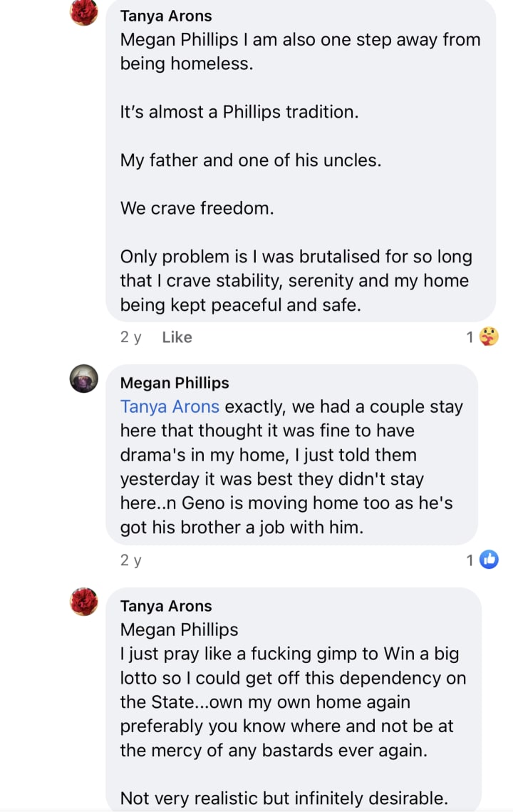Tap the 'We crave freedom.' comment line
The height and width of the screenshot is (812, 513).
point(197,208)
